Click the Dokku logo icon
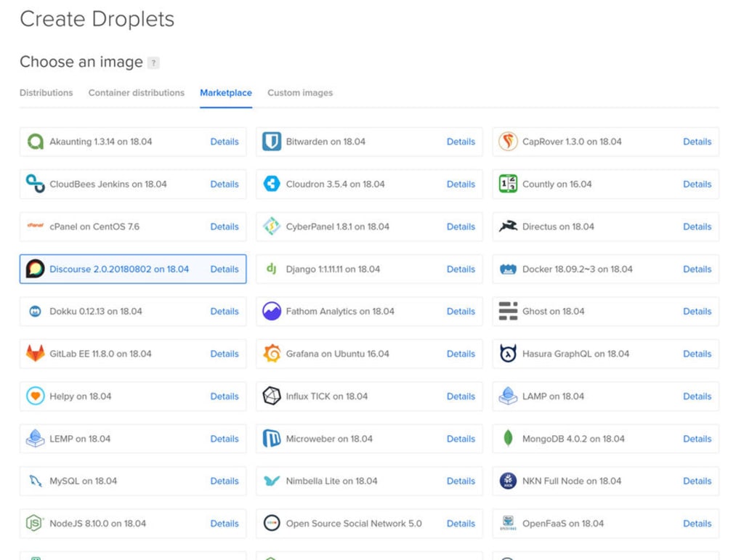Image resolution: width=744 pixels, height=560 pixels. click(x=35, y=312)
